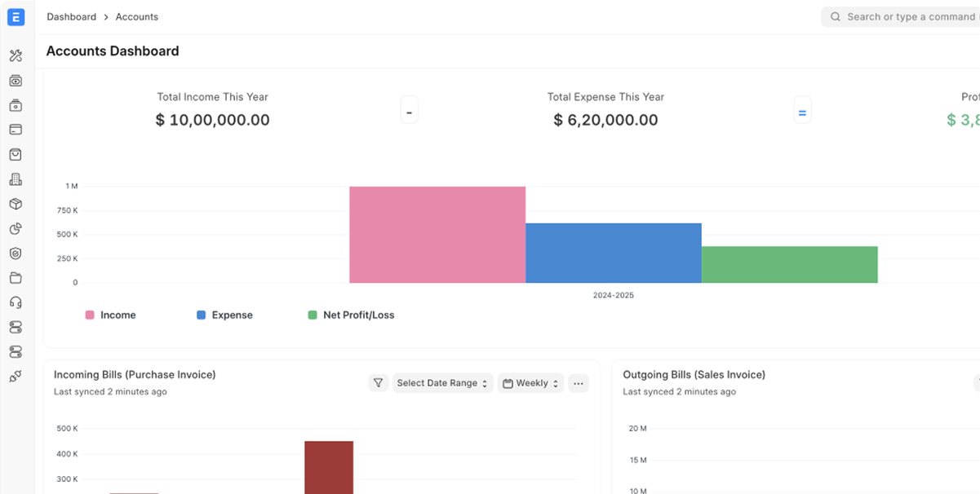Open the pie chart sidebar icon
The width and height of the screenshot is (980, 494).
tap(16, 229)
